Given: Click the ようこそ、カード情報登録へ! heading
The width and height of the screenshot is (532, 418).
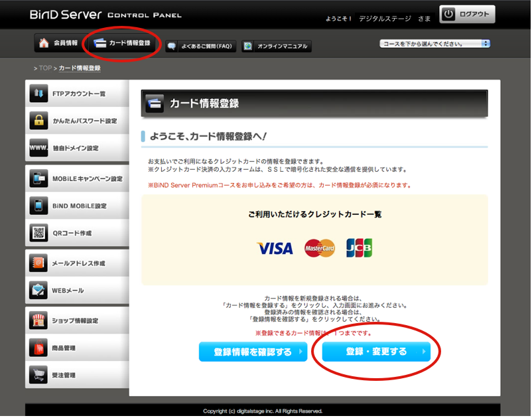Looking at the screenshot, I should click(x=208, y=137).
